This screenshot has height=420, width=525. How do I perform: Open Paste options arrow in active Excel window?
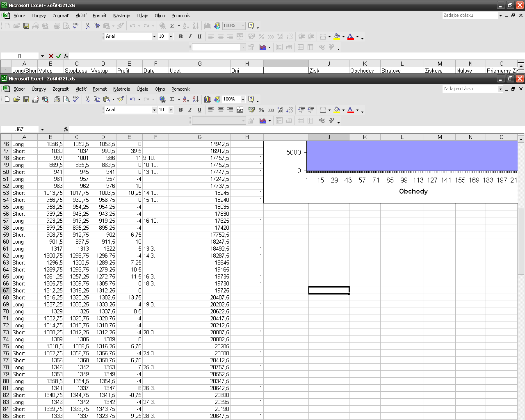click(x=113, y=99)
